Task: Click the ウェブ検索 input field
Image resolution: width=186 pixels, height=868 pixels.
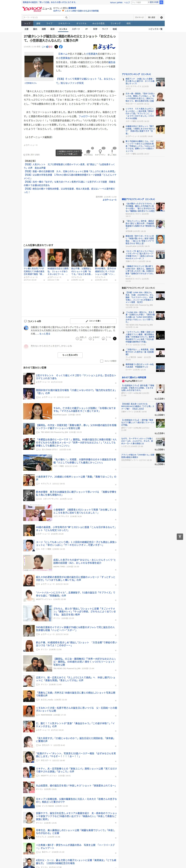Action: 139,2
